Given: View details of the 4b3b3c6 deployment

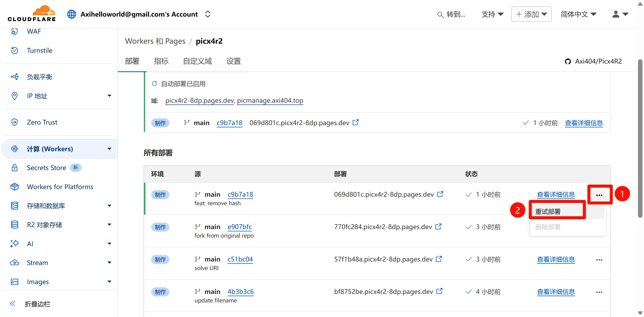Looking at the screenshot, I should [556, 292].
